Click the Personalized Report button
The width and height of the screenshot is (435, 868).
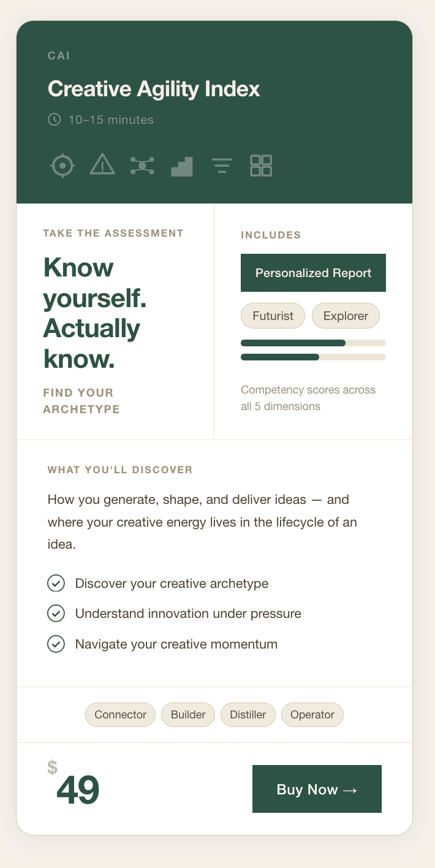[313, 273]
